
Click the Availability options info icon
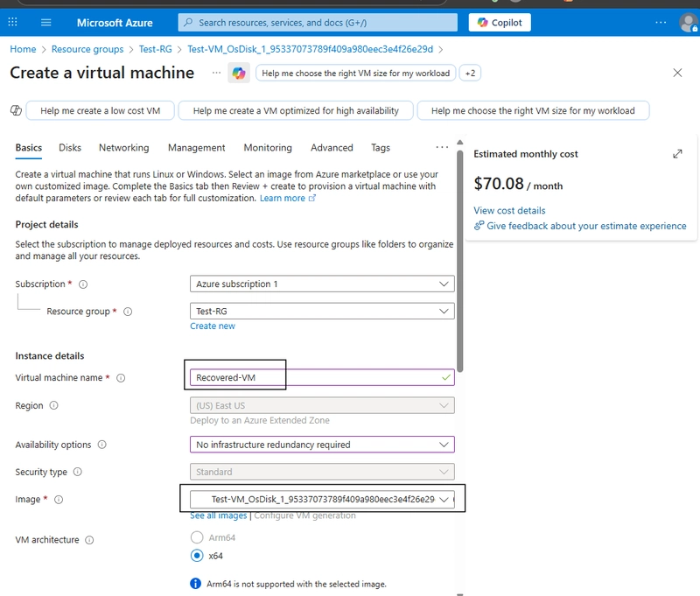point(101,445)
